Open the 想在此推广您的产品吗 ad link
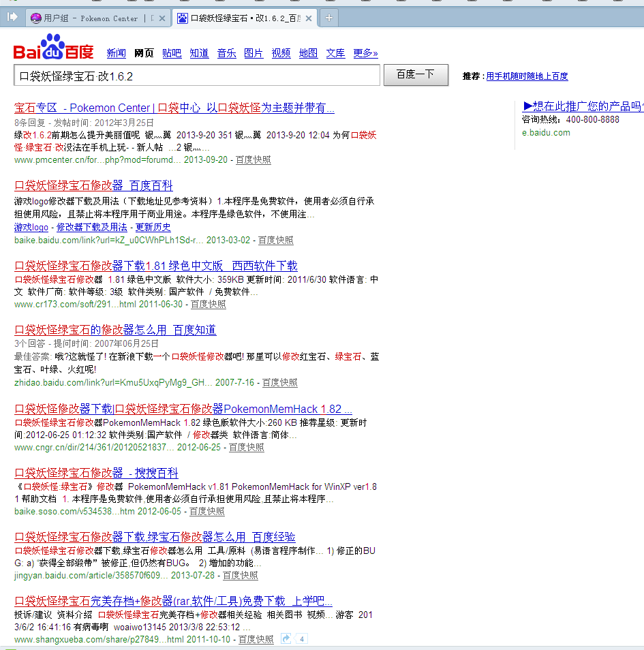 583,106
